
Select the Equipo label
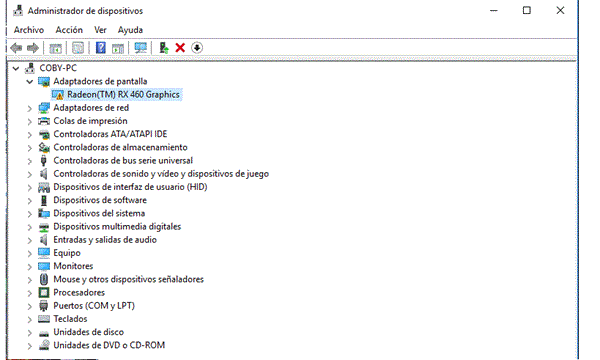coord(67,253)
